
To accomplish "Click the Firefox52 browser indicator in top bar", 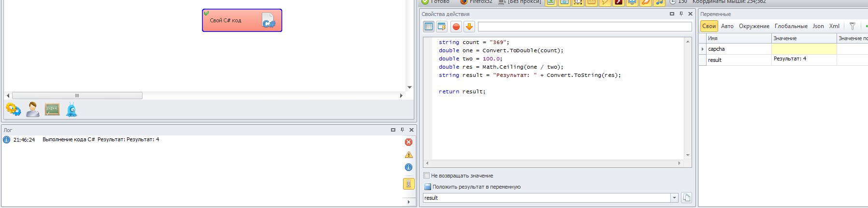I will pyautogui.click(x=476, y=2).
